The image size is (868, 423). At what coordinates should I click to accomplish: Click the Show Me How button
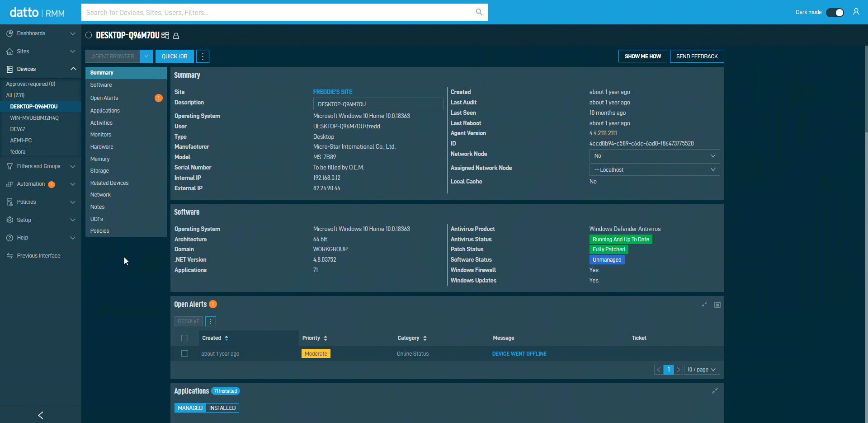pos(643,56)
